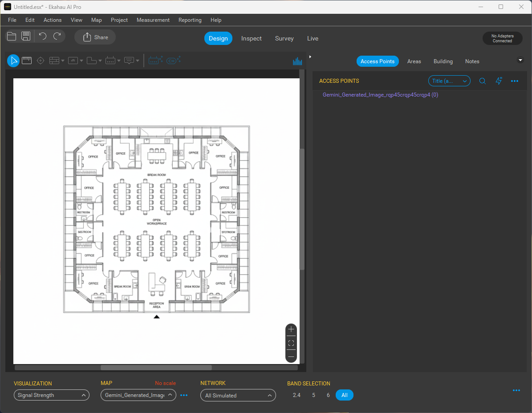Click the Open project folder icon

(12, 36)
